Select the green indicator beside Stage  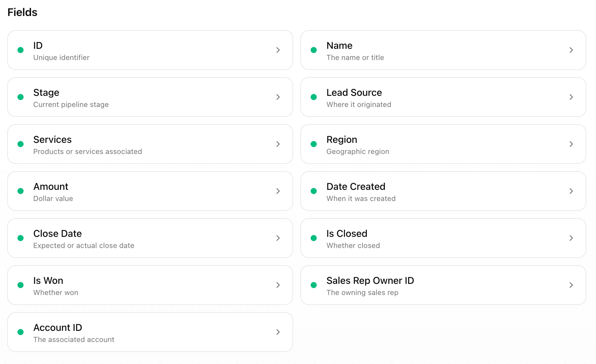(21, 97)
